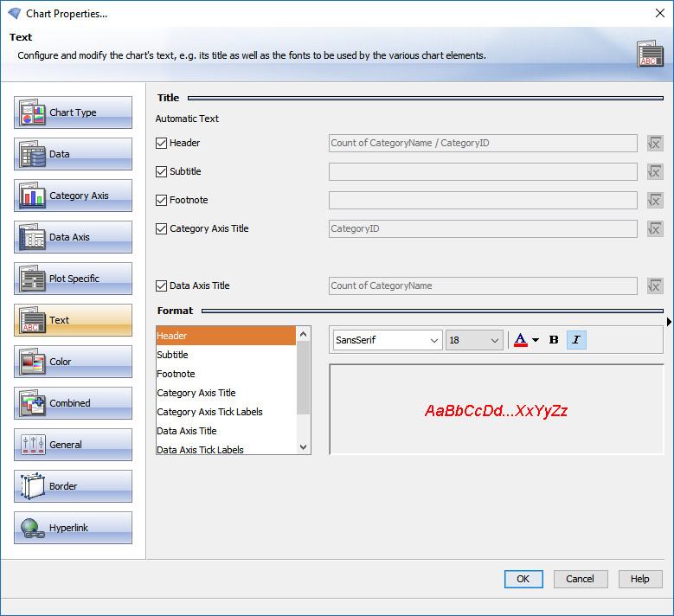The height and width of the screenshot is (616, 674).
Task: Open the Border settings section
Action: [x=73, y=486]
